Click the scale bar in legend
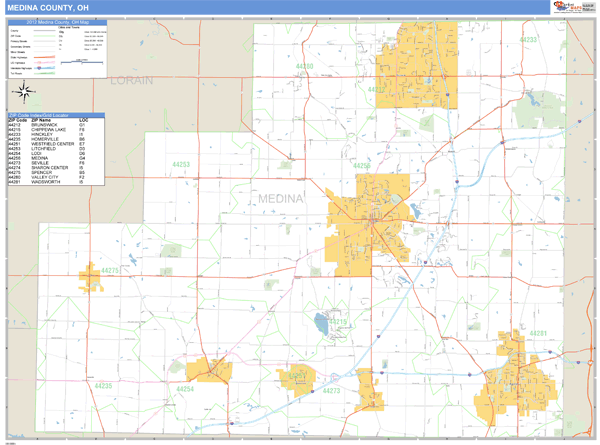 click(x=82, y=61)
